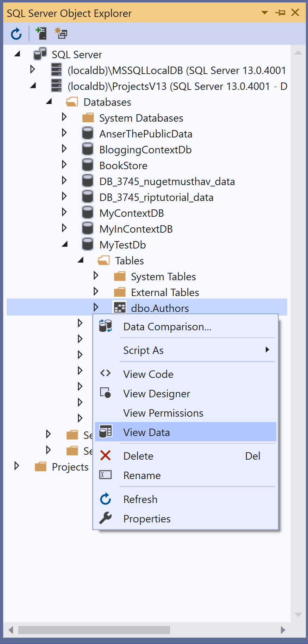The image size is (308, 644).
Task: Close the SQL Server Object Explorer panel
Action: point(295,12)
